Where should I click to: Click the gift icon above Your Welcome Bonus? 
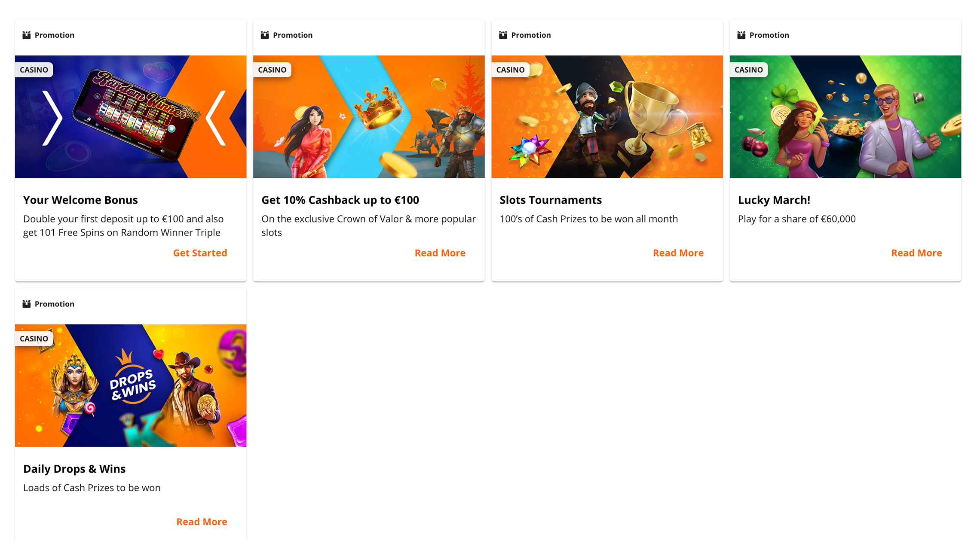click(x=27, y=35)
